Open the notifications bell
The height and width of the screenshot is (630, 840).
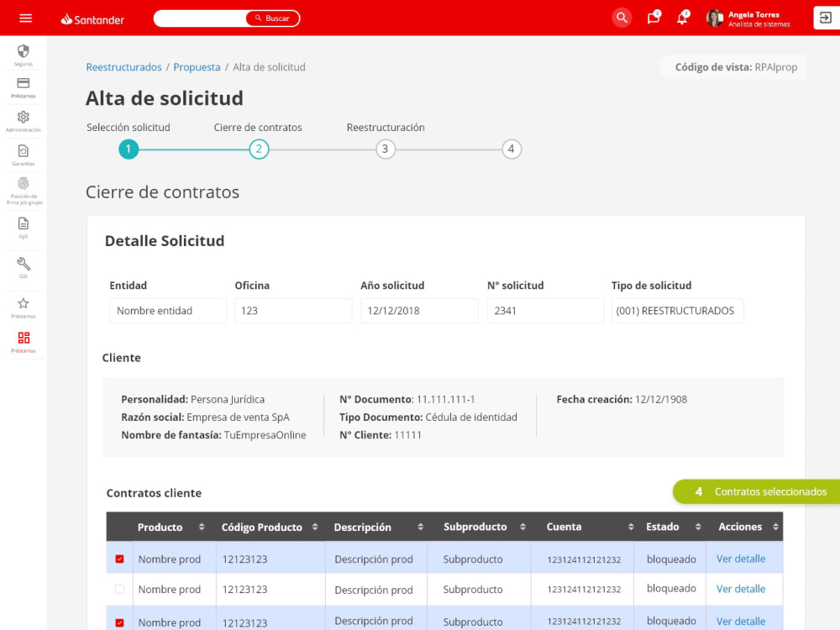(682, 18)
